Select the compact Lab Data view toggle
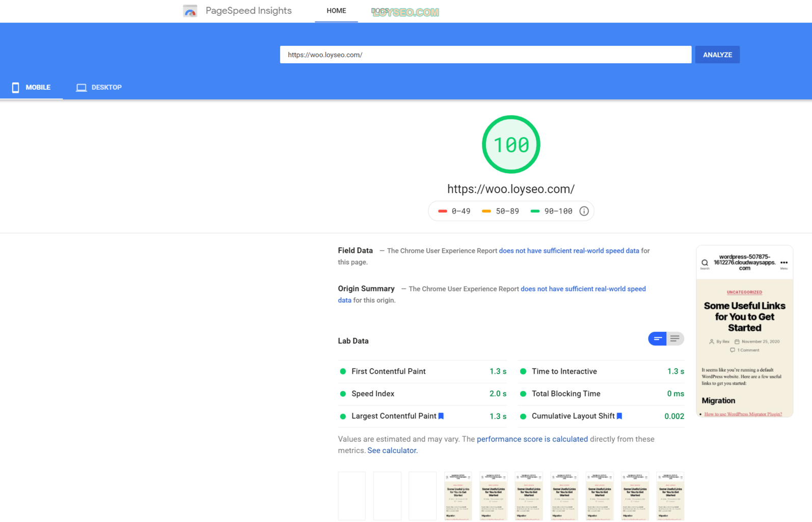This screenshot has height=522, width=812. (x=658, y=338)
